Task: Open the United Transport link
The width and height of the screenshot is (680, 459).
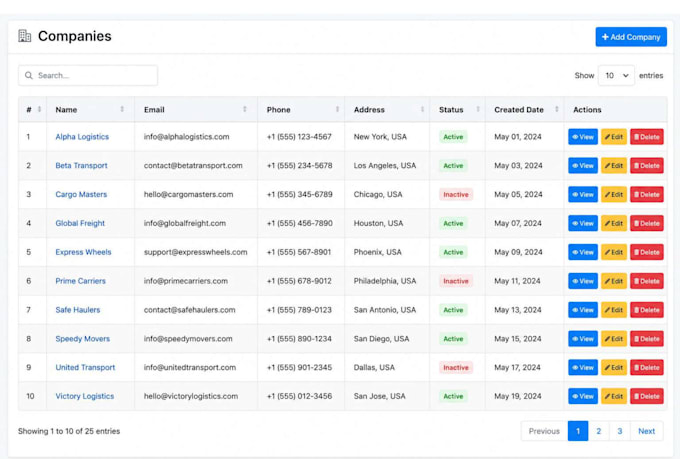Action: tap(85, 367)
